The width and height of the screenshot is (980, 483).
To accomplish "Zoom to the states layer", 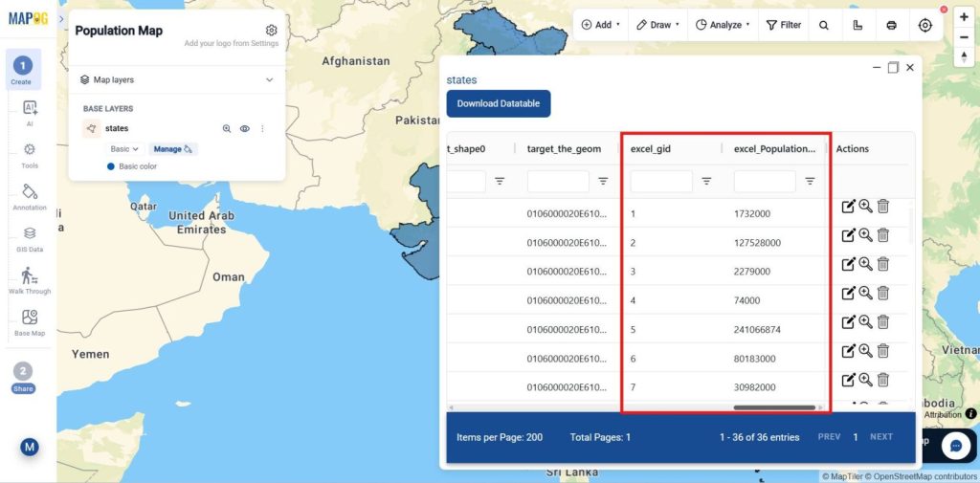I will 227,129.
